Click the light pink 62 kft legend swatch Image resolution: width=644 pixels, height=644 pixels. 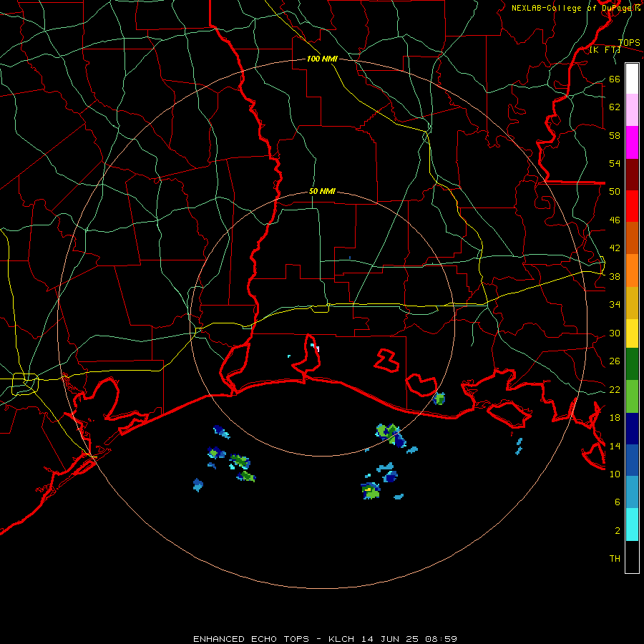632,109
